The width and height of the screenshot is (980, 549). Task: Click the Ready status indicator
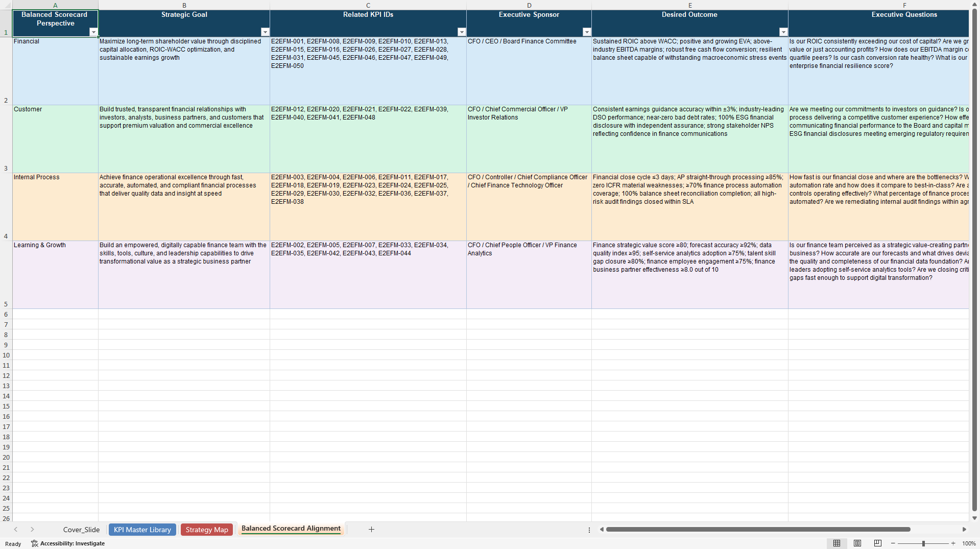(x=13, y=544)
